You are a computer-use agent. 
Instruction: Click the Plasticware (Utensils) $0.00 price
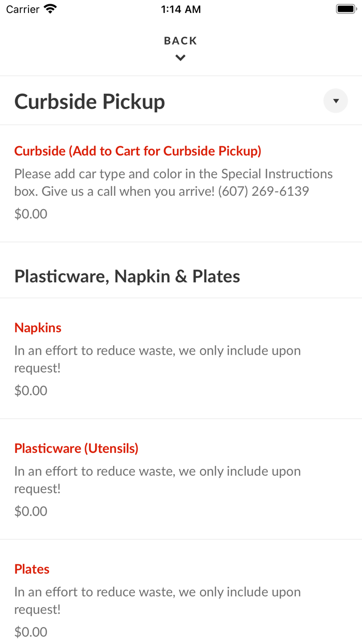[31, 511]
